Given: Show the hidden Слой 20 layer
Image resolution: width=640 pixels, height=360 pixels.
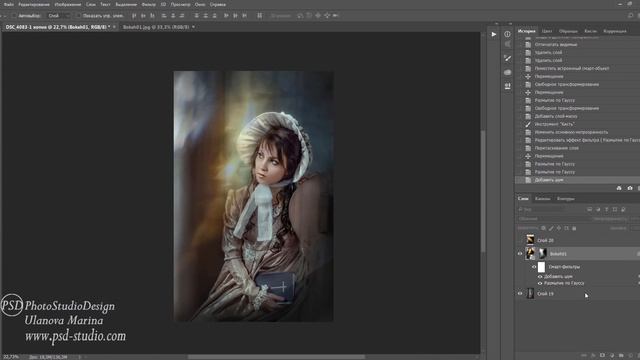Looking at the screenshot, I should [520, 240].
